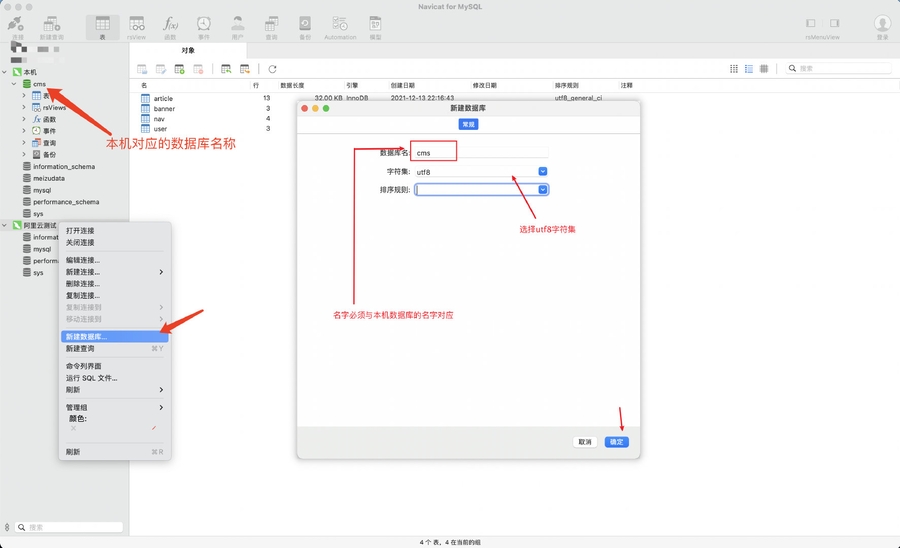Image resolution: width=900 pixels, height=548 pixels.
Task: Click the 连接 (Connection) toolbar icon
Action: pos(17,26)
